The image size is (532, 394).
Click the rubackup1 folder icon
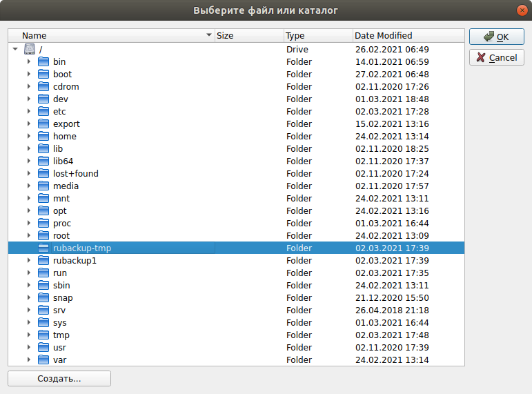[x=43, y=261]
